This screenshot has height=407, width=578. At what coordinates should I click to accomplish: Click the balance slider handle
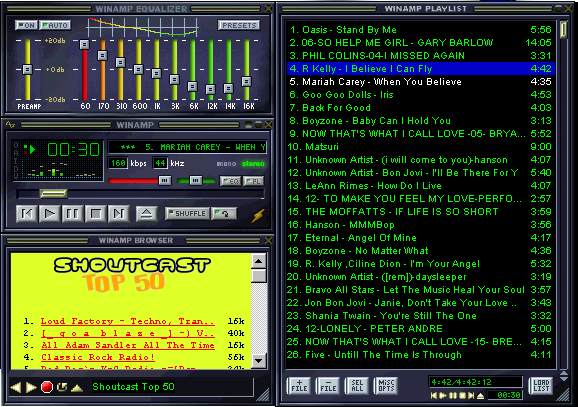(x=195, y=180)
